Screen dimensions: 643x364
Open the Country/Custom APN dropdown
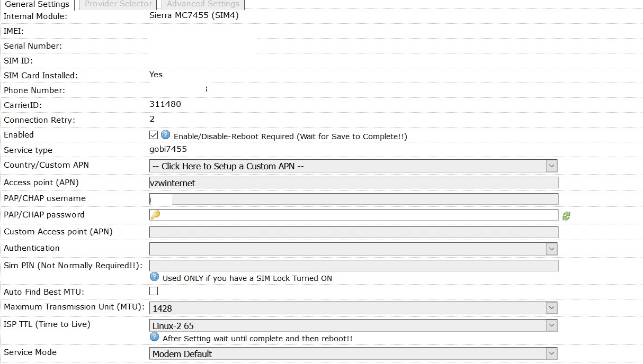(353, 166)
